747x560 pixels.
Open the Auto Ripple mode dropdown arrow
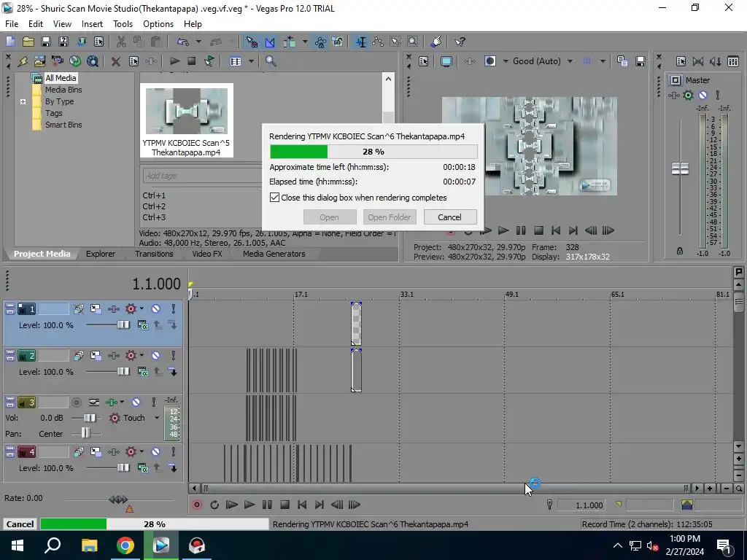[x=305, y=42]
